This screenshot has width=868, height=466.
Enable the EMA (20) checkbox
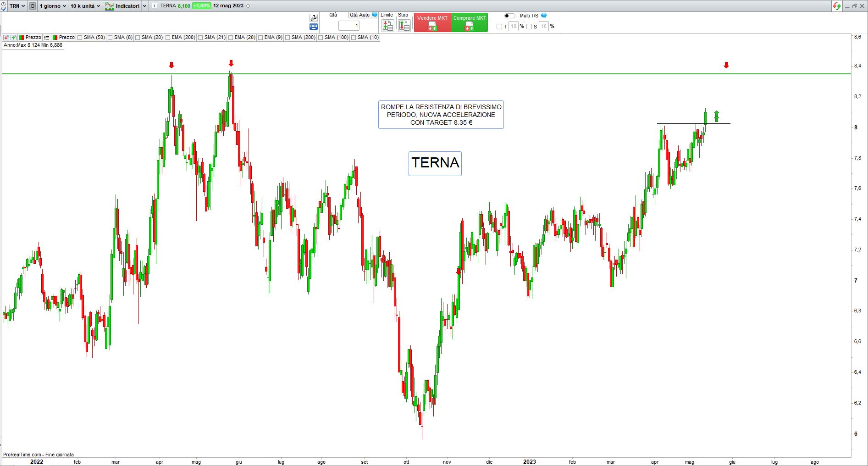[x=231, y=38]
